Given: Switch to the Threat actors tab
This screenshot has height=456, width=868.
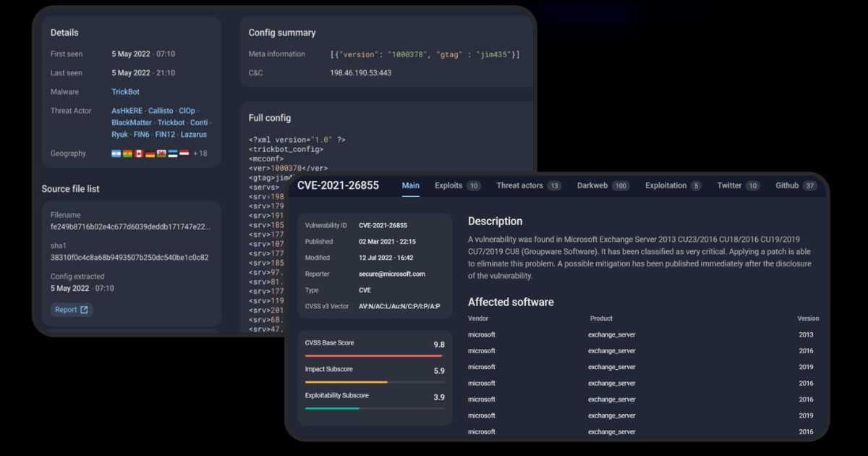Looking at the screenshot, I should pyautogui.click(x=519, y=185).
